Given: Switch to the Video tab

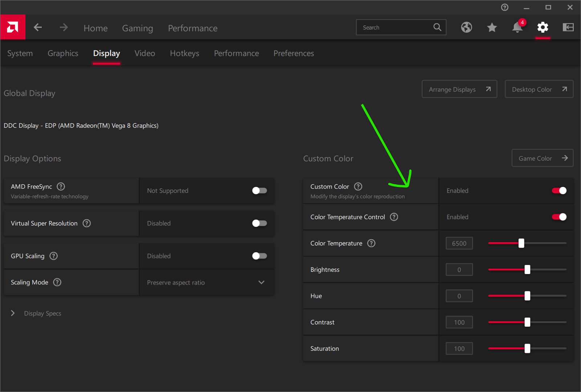Looking at the screenshot, I should coord(145,53).
